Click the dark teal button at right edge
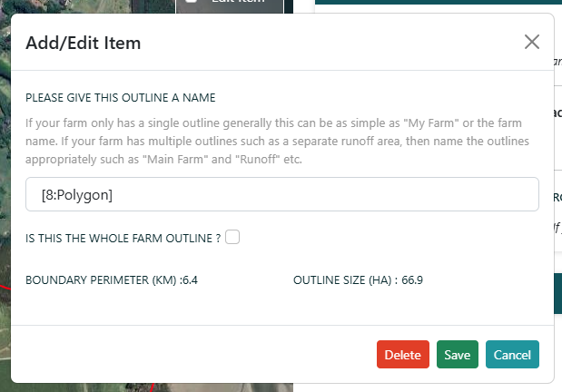The height and width of the screenshot is (392, 562). pyautogui.click(x=558, y=293)
